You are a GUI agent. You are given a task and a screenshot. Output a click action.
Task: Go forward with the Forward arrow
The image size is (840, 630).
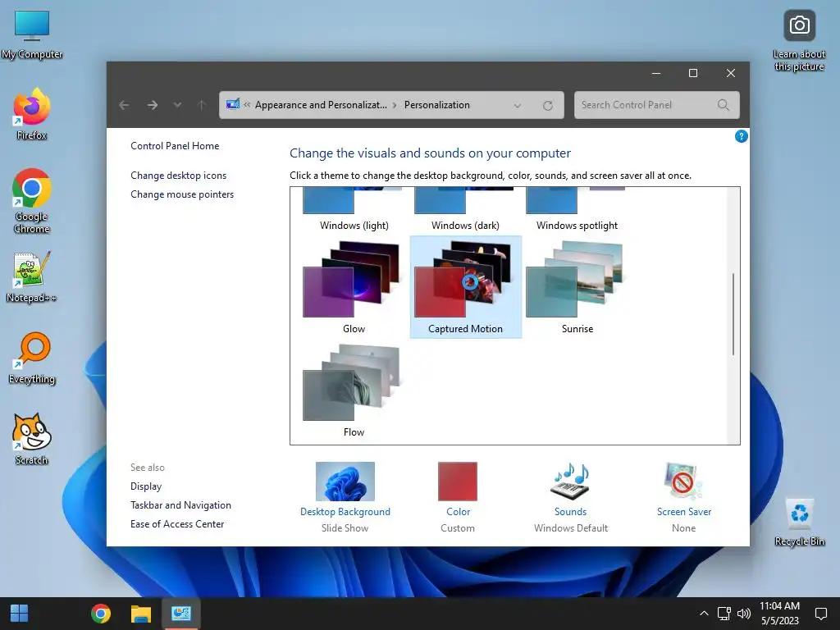point(153,105)
